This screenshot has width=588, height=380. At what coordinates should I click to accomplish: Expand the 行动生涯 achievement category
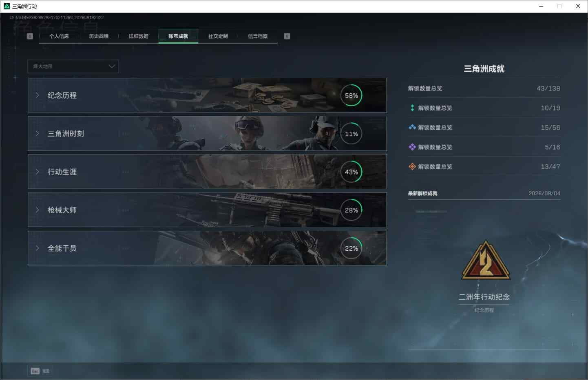point(207,172)
